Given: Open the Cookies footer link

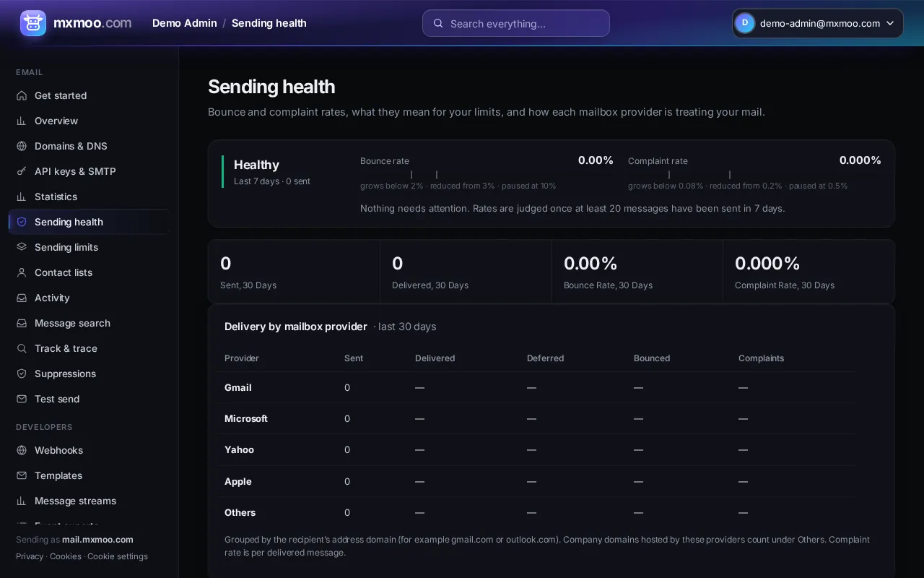Looking at the screenshot, I should pos(66,556).
